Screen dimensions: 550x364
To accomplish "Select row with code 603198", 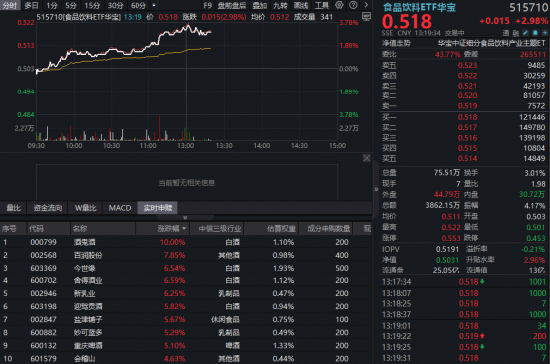I will pos(186,306).
